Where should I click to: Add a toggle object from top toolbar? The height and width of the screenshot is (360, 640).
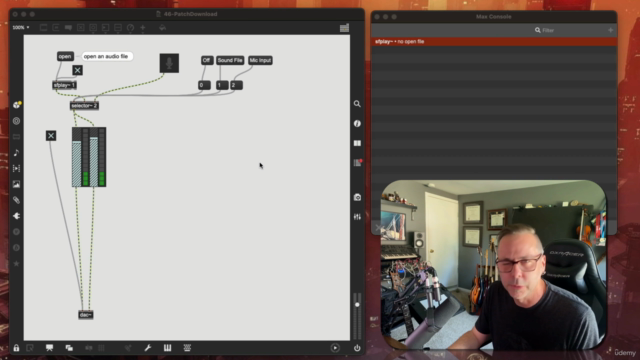coord(81,28)
